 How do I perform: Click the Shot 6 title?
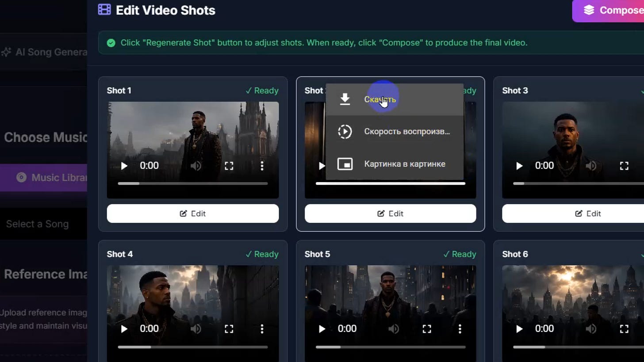tap(515, 254)
